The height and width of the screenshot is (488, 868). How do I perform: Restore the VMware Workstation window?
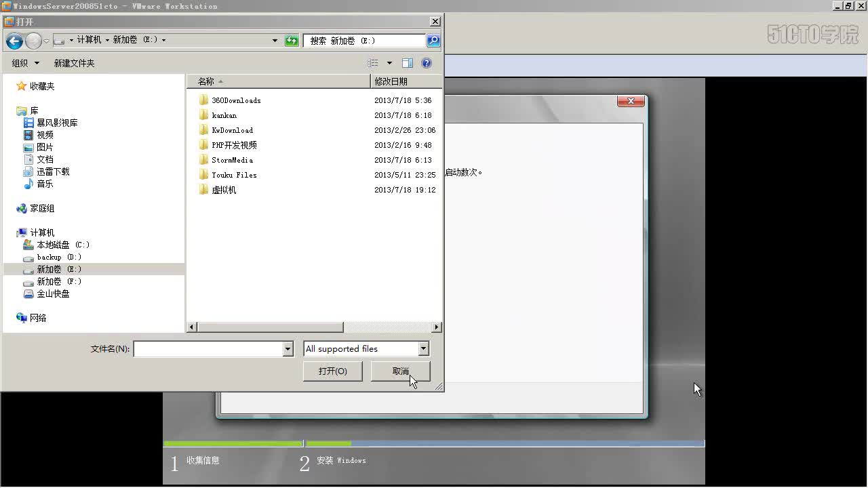coord(848,5)
